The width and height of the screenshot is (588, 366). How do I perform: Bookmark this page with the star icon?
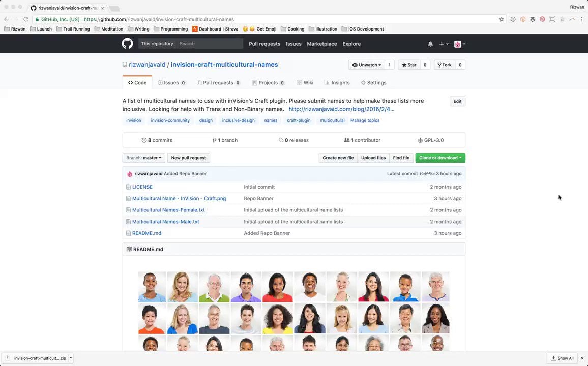coord(502,19)
